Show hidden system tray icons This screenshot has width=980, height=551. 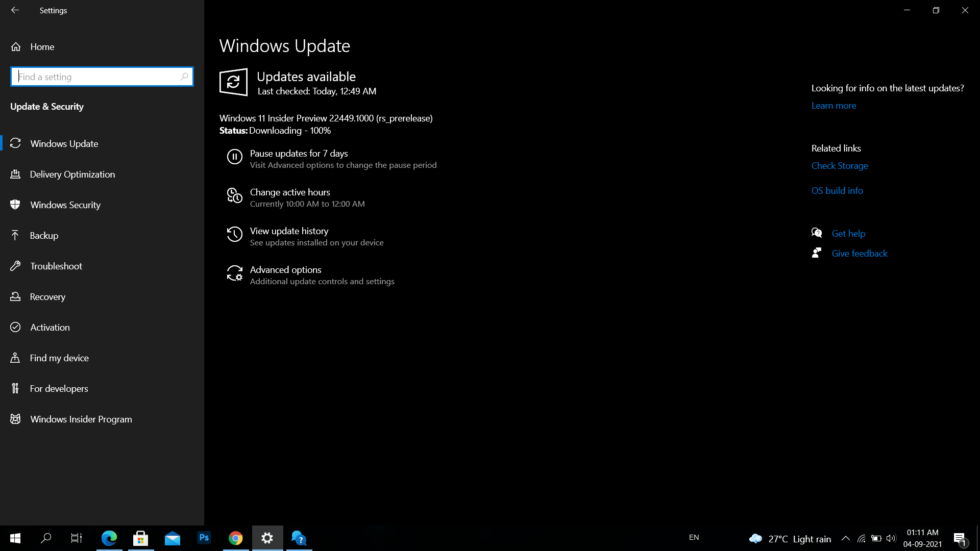tap(846, 538)
